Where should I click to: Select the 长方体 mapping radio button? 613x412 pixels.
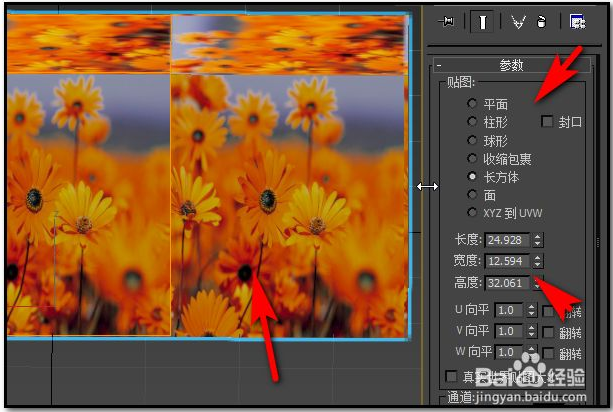472,176
